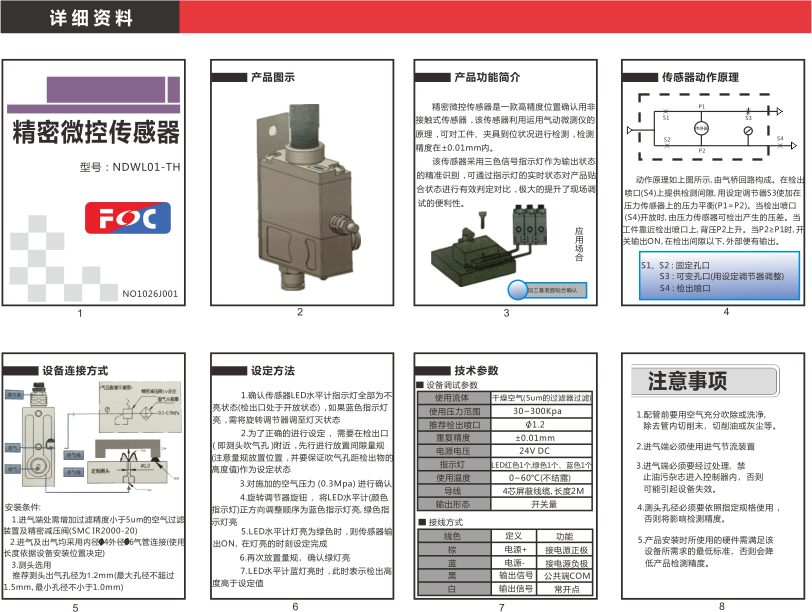Click the 精密微控传感器 title

tap(96, 131)
